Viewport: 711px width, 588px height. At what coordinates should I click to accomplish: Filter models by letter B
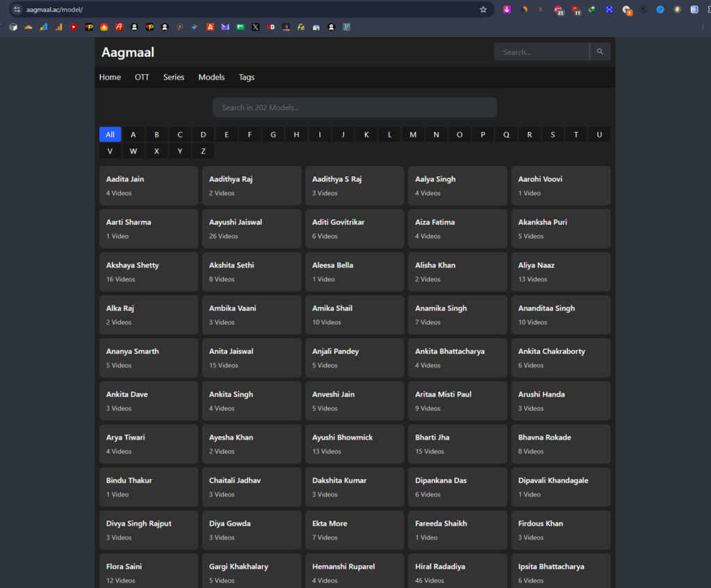point(156,135)
